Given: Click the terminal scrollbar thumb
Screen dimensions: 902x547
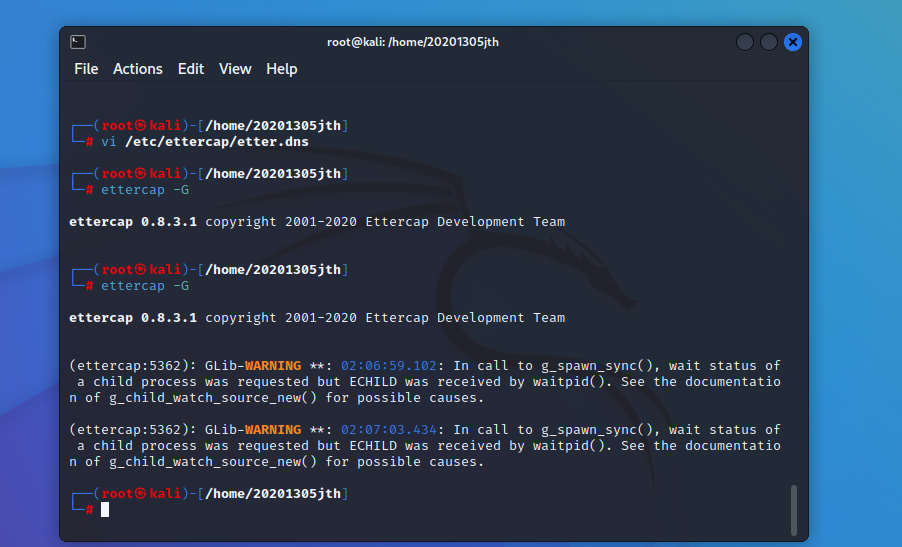Looking at the screenshot, I should point(794,510).
